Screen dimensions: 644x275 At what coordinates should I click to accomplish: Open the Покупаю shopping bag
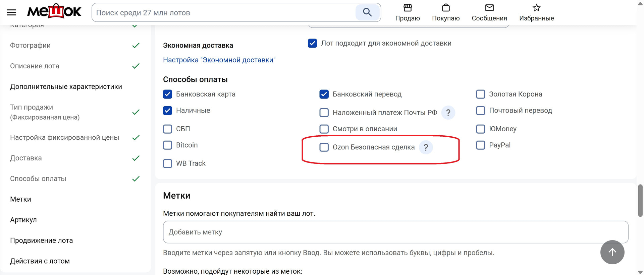click(x=445, y=8)
